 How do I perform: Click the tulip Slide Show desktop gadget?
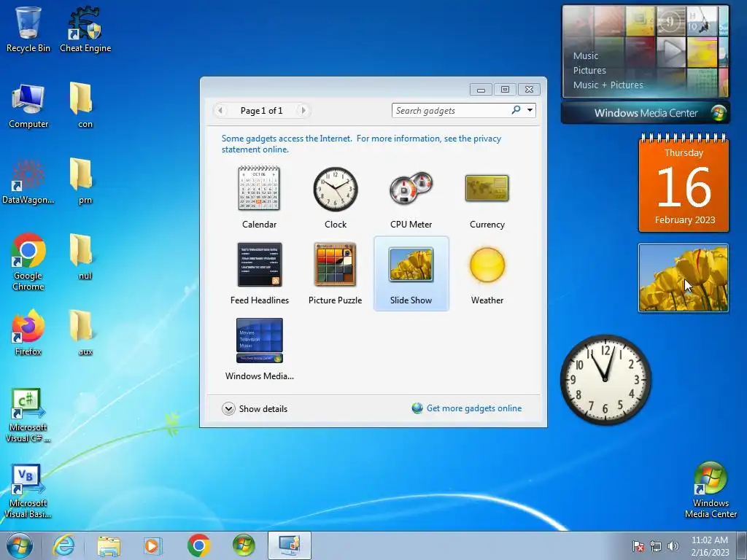point(683,278)
